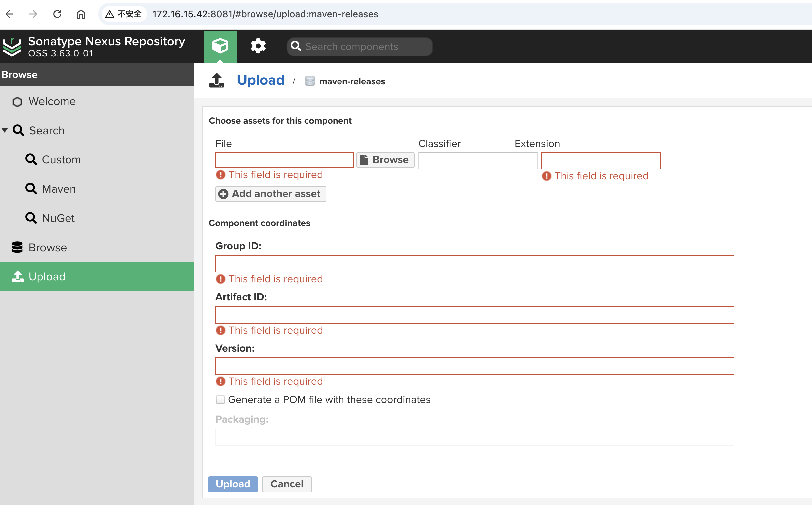The image size is (812, 505).
Task: Collapse the Search tree node arrow
Action: [x=5, y=130]
